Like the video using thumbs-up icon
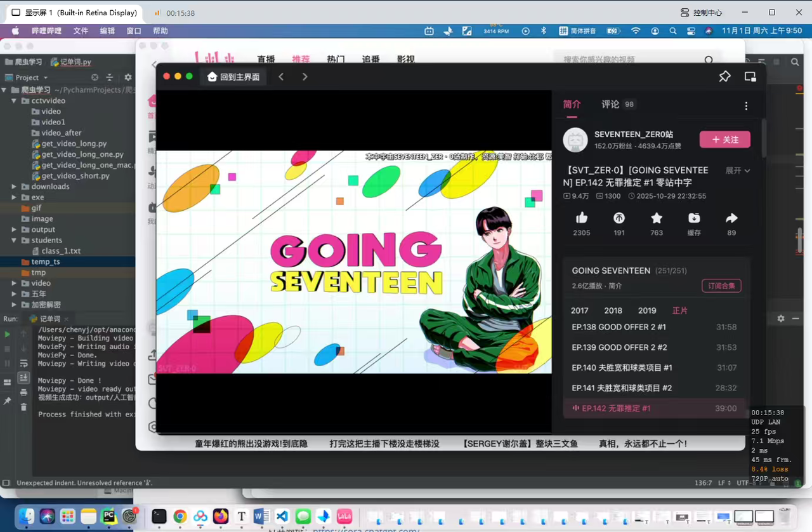812x532 pixels. (x=582, y=218)
